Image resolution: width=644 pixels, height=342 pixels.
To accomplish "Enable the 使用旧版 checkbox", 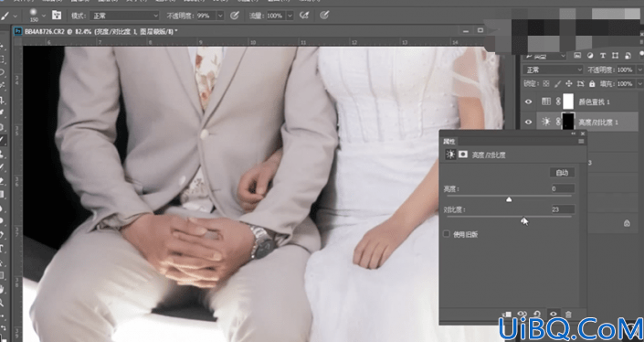I will pos(447,234).
